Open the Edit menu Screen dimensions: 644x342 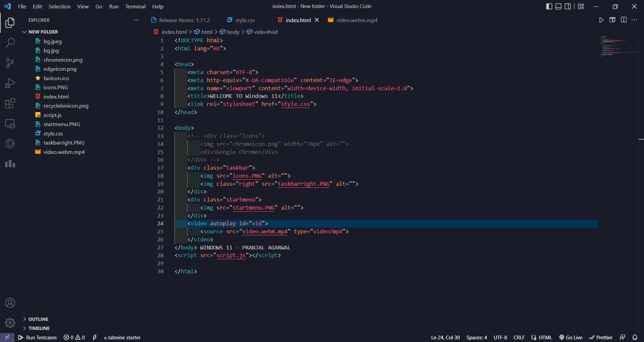37,6
